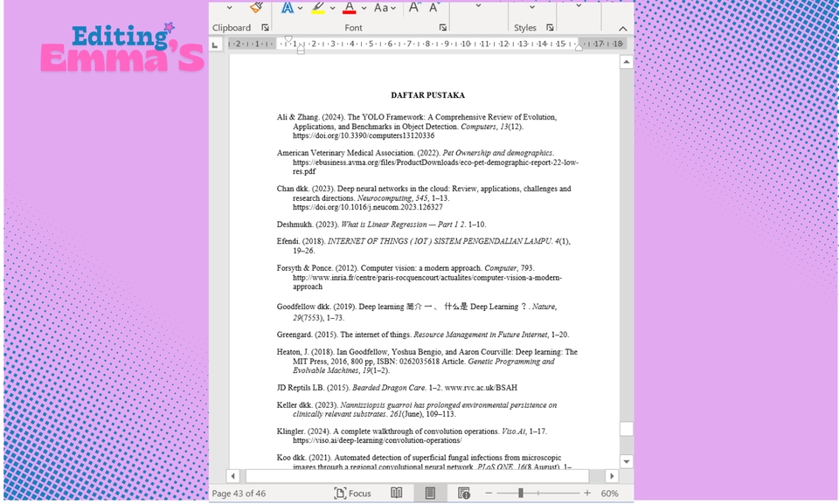Image resolution: width=839 pixels, height=504 pixels.
Task: Switch to Focus mode
Action: [x=352, y=494]
